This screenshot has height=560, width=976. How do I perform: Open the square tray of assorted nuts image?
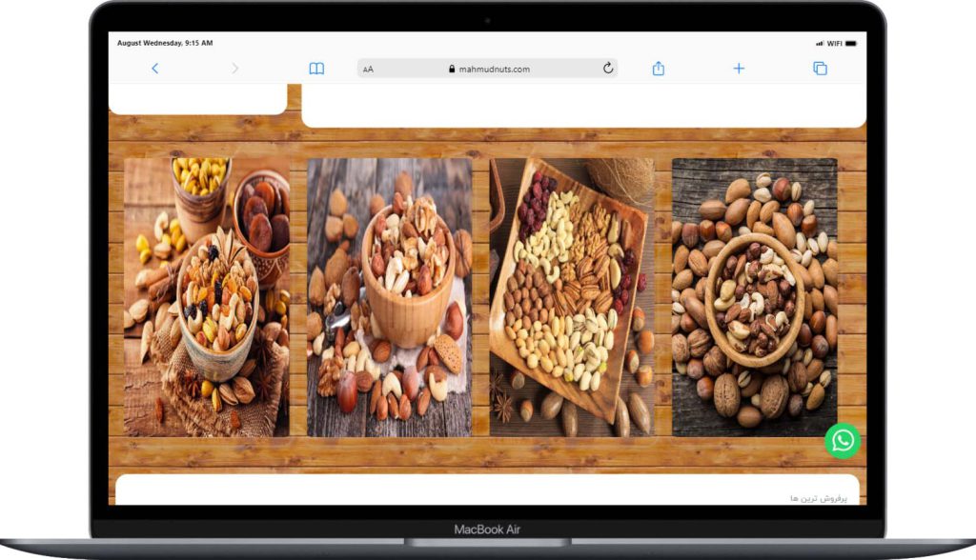(572, 297)
